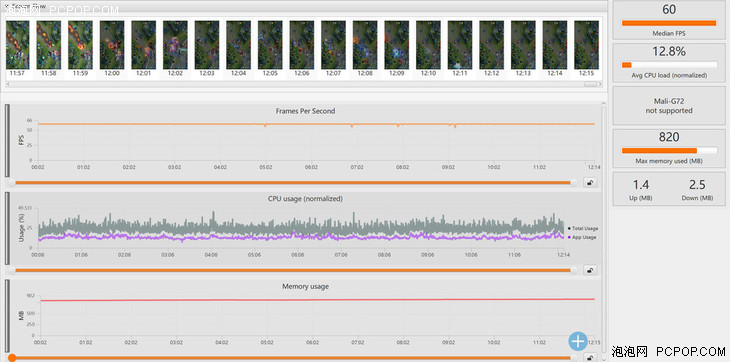Viewport: 730px width, 362px height.
Task: Click the blue plus add button
Action: coord(578,342)
